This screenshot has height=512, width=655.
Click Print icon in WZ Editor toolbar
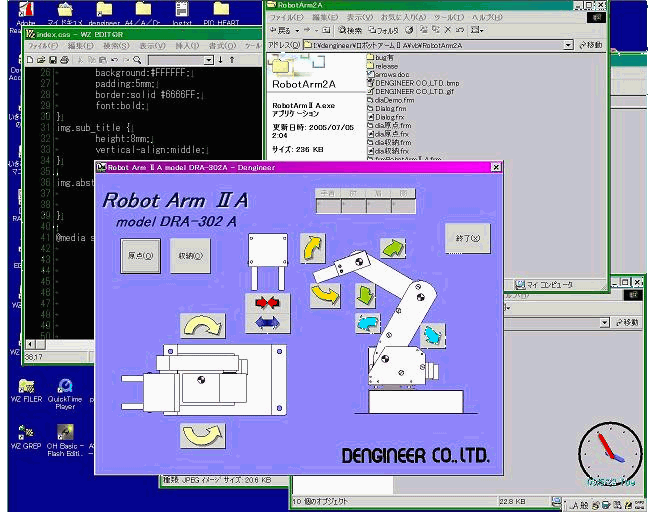point(64,60)
